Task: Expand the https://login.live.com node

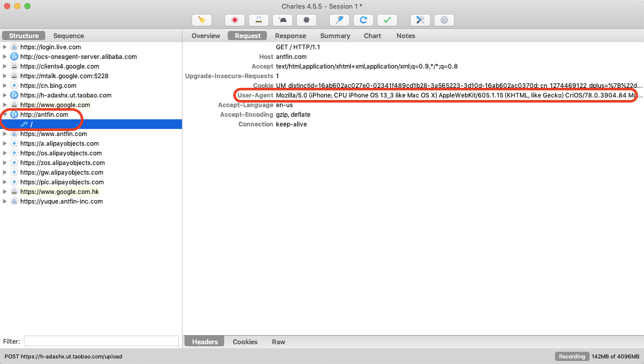Action: [x=5, y=47]
